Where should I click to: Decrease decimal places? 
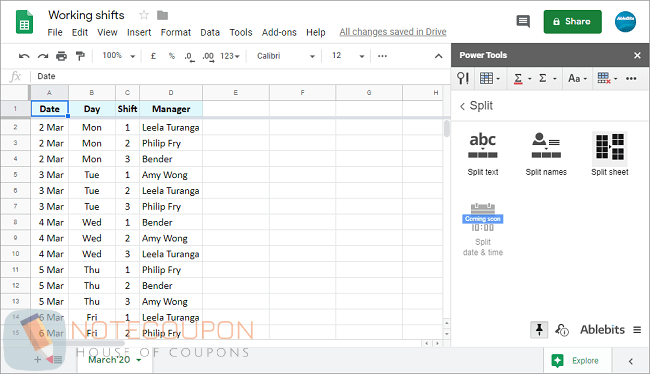pyautogui.click(x=189, y=56)
